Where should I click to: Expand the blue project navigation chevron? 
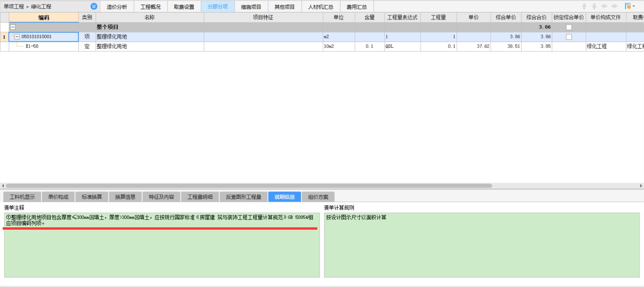pos(94,6)
